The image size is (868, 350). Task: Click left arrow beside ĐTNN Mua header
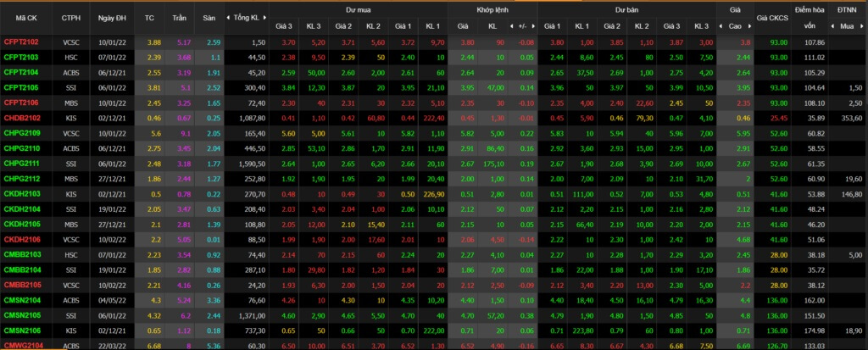click(832, 26)
